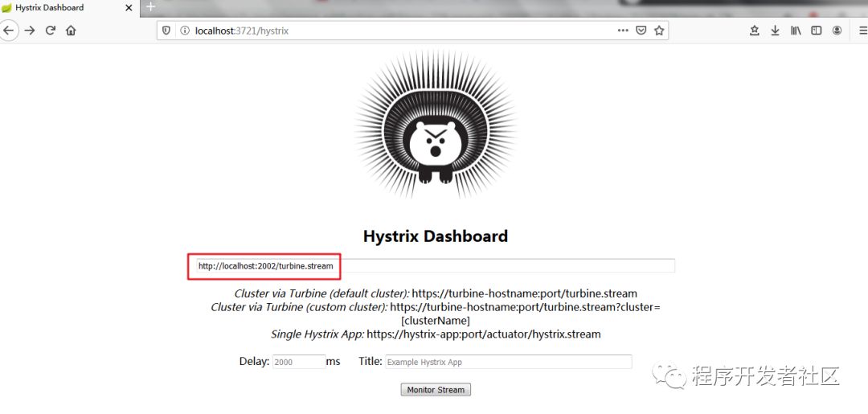The image size is (868, 414).
Task: Click the turbine.stream URL input field
Action: [x=435, y=265]
